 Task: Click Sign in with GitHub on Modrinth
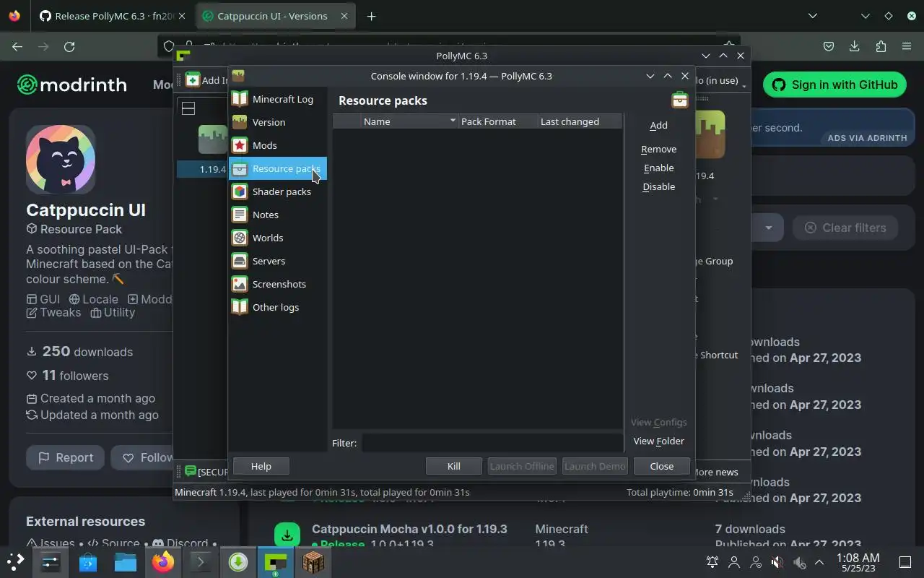835,85
